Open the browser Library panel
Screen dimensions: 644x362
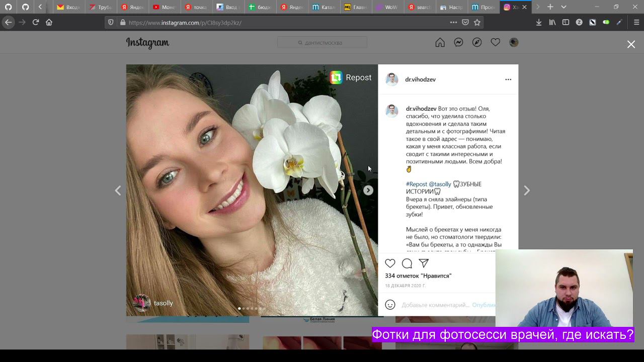552,22
